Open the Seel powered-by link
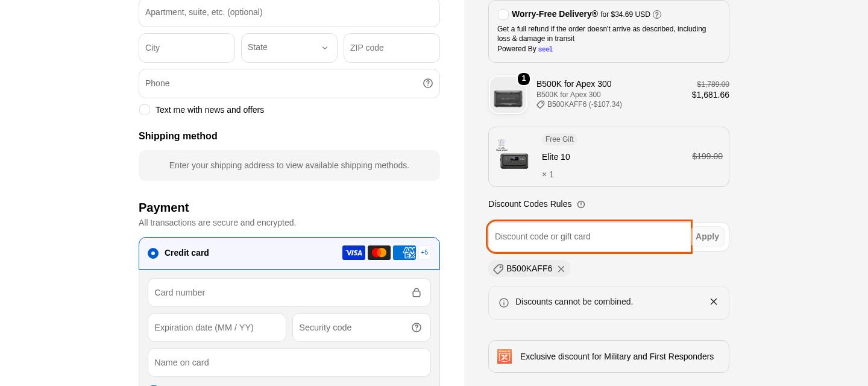 pyautogui.click(x=546, y=49)
